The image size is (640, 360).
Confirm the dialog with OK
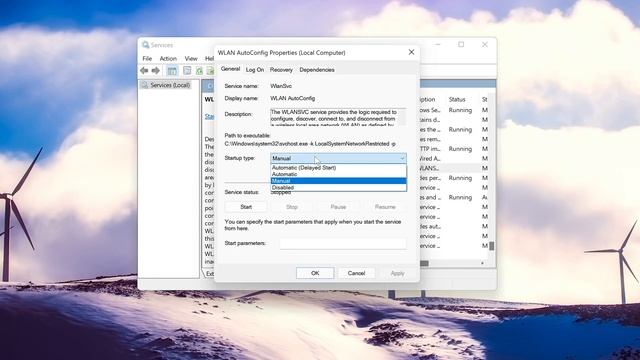(315, 273)
